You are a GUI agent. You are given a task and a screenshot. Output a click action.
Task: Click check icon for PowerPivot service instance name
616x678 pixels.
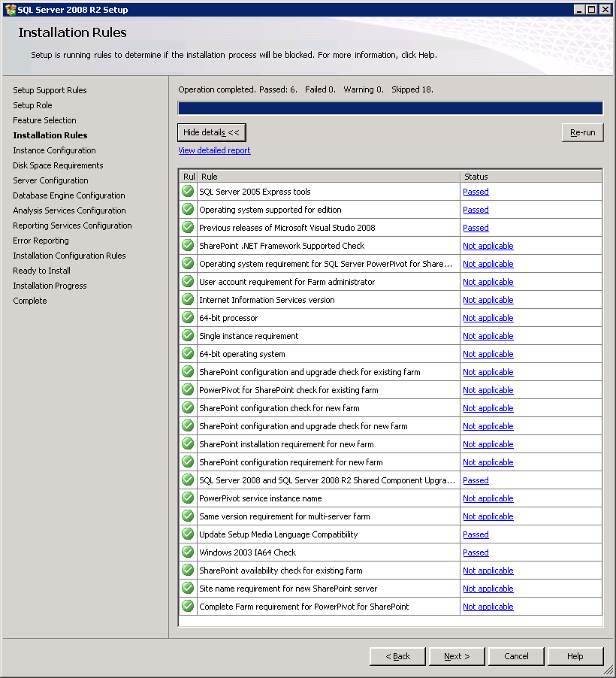point(188,498)
